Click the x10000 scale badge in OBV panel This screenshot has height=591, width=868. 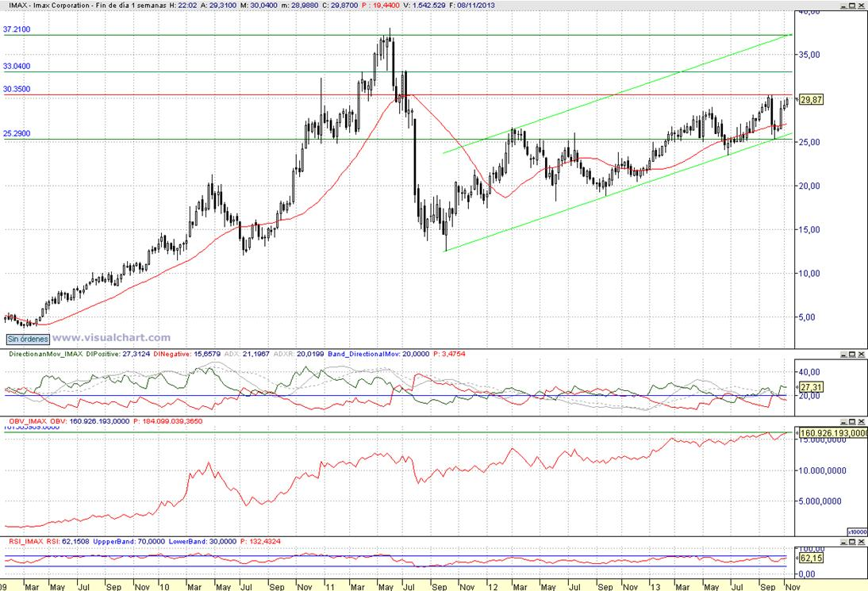point(858,532)
